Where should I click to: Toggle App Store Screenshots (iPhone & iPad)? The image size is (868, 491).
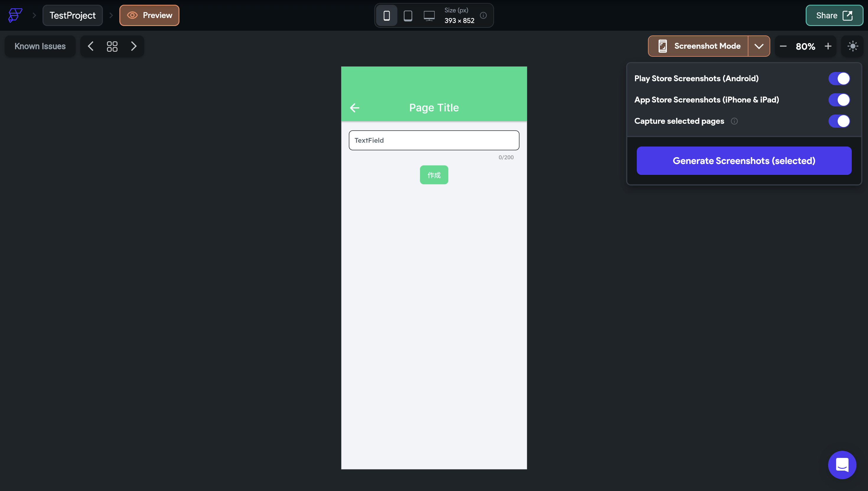point(839,100)
